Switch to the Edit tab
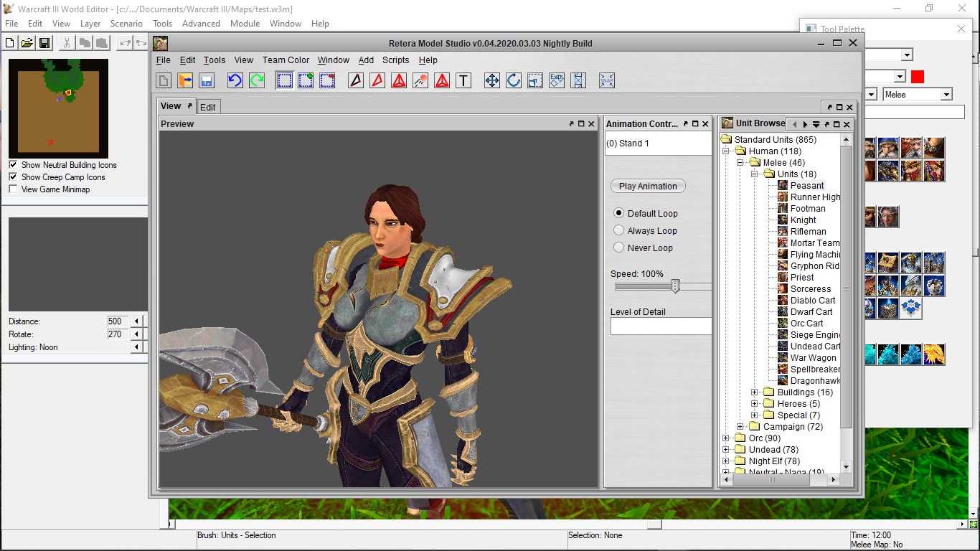Viewport: 980px width, 551px height. coord(208,107)
